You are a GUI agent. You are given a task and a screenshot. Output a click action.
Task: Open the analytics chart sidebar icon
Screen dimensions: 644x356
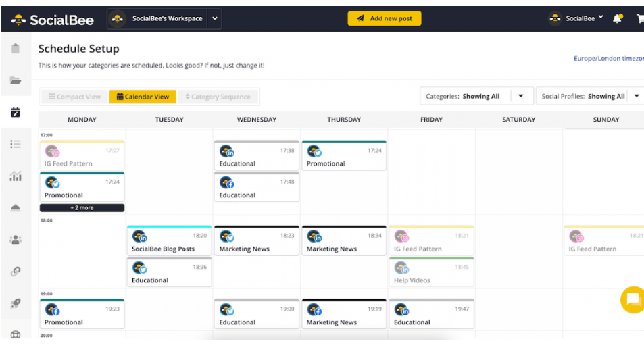click(16, 176)
